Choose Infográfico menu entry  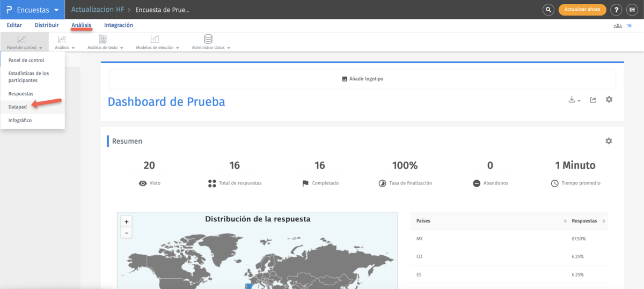point(20,121)
